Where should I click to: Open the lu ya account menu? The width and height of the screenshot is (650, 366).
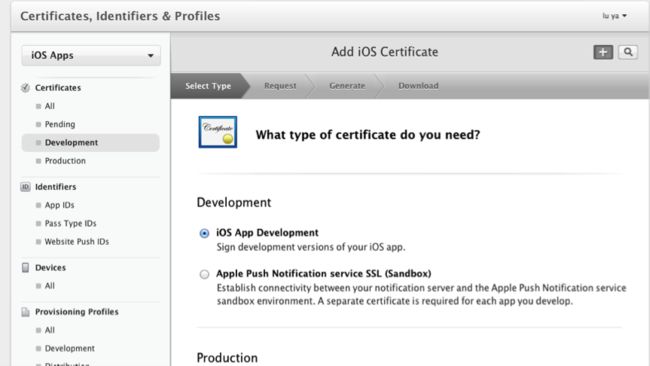tap(614, 16)
